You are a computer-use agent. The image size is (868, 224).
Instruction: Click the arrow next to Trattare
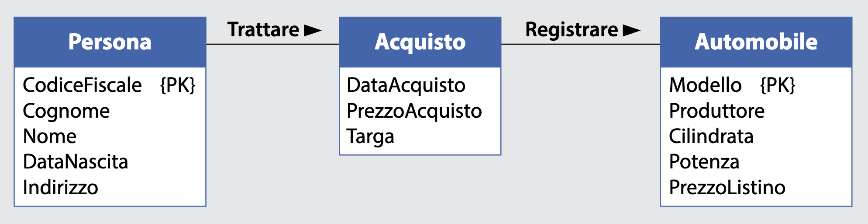point(312,30)
